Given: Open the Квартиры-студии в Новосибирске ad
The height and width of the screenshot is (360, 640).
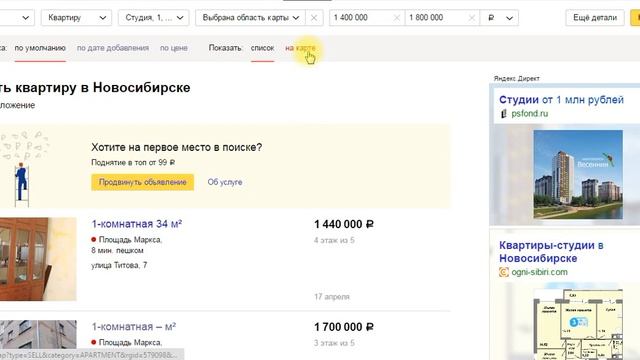Looking at the screenshot, I should coord(551,252).
